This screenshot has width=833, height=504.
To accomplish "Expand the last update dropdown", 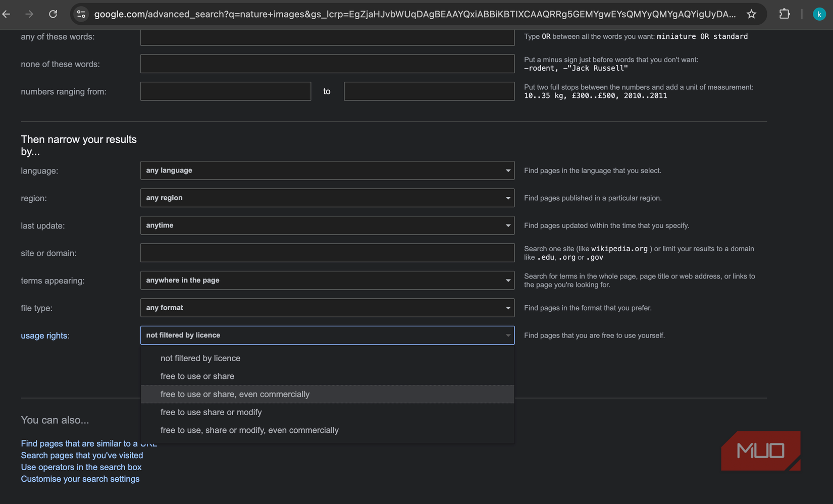I will tap(327, 226).
